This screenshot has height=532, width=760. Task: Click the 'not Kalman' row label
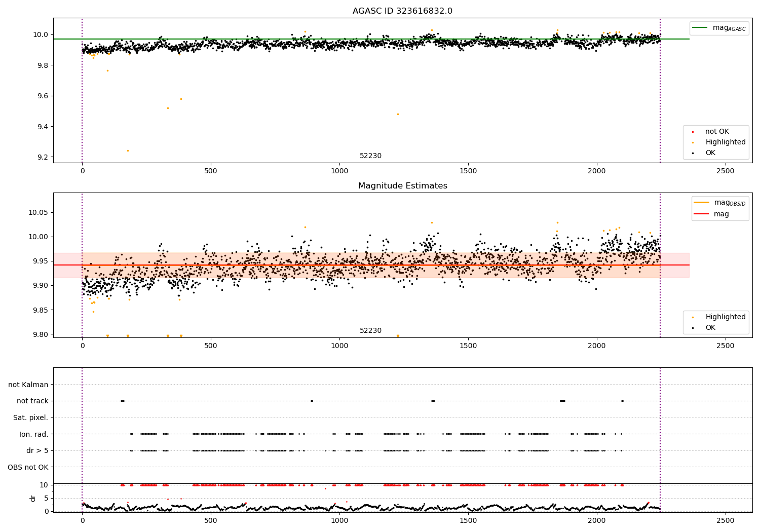click(x=28, y=385)
